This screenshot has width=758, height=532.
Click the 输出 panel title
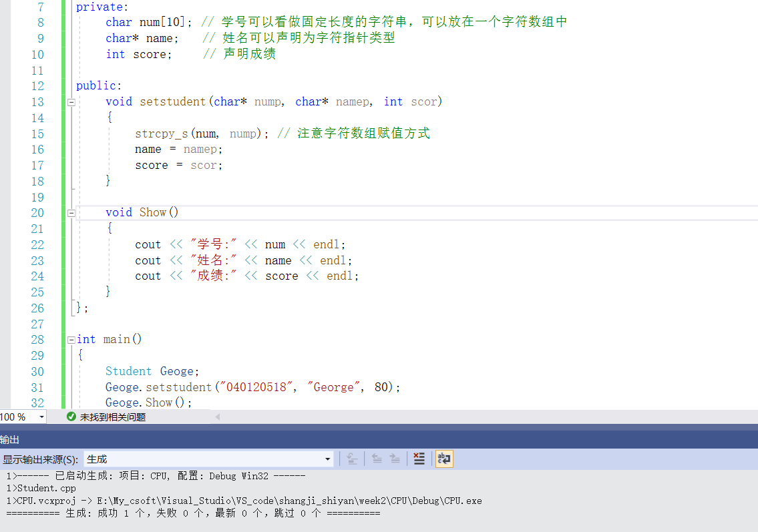click(x=10, y=440)
